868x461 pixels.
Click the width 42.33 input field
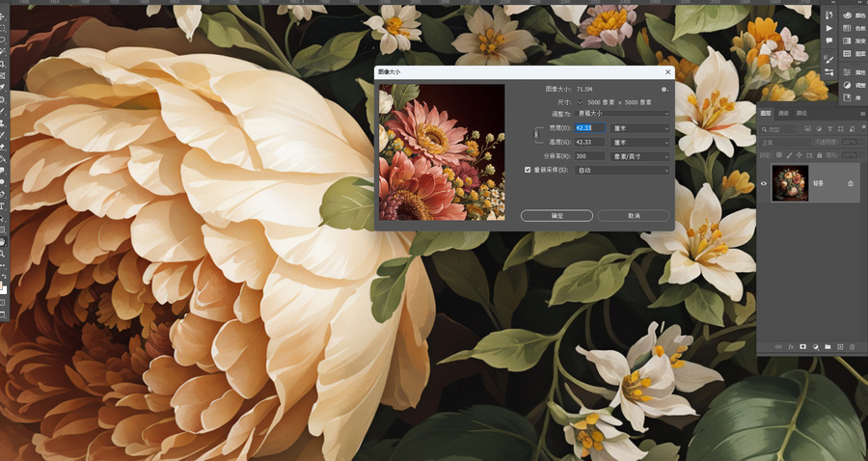pyautogui.click(x=589, y=128)
